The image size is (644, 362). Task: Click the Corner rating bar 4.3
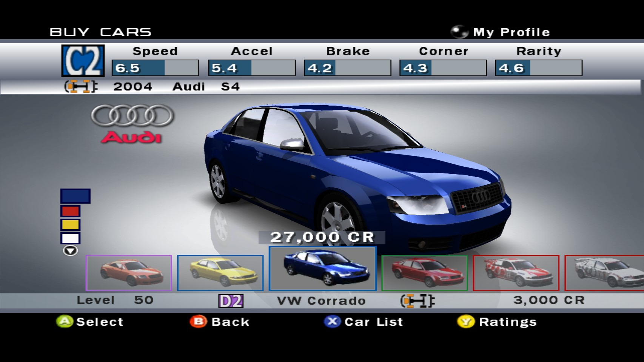443,68
